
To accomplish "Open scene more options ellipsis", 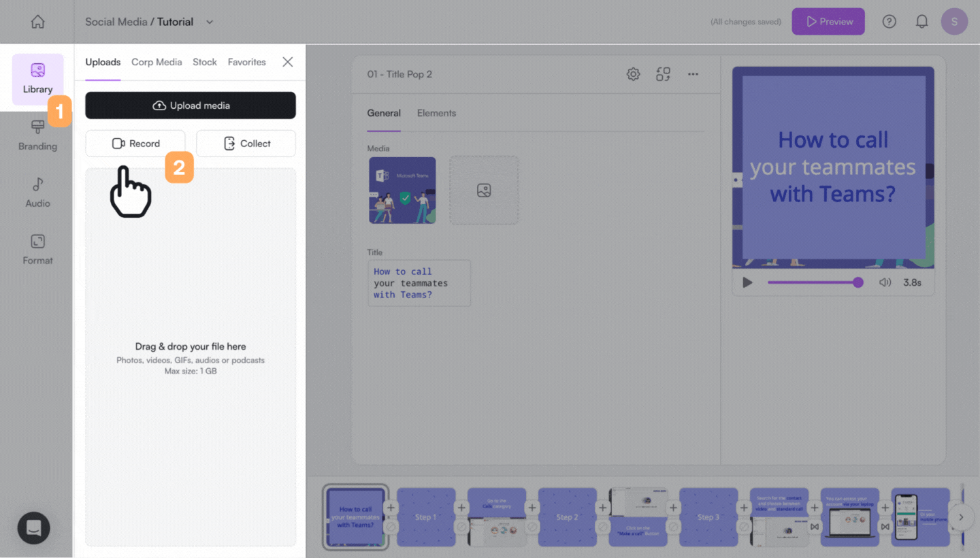I will point(693,74).
